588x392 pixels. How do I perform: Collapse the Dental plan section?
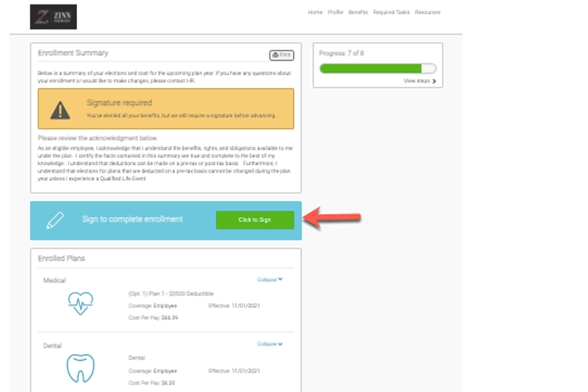[270, 343]
